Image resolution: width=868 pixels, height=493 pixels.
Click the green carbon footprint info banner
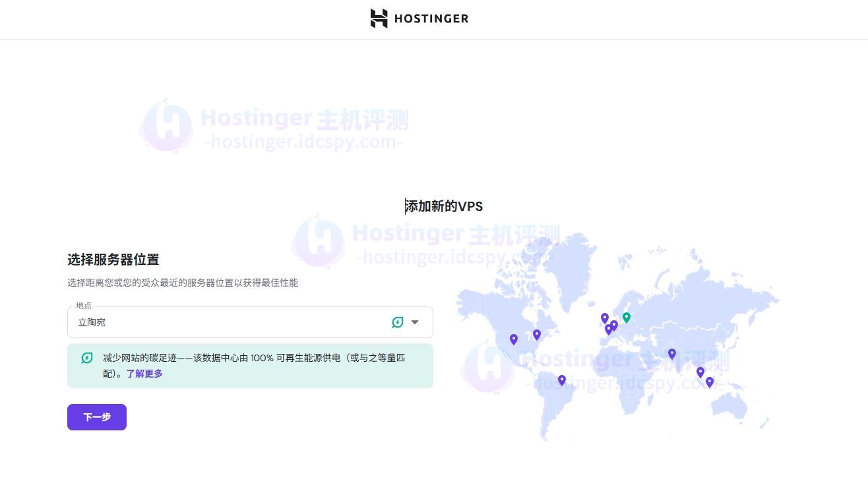[250, 365]
